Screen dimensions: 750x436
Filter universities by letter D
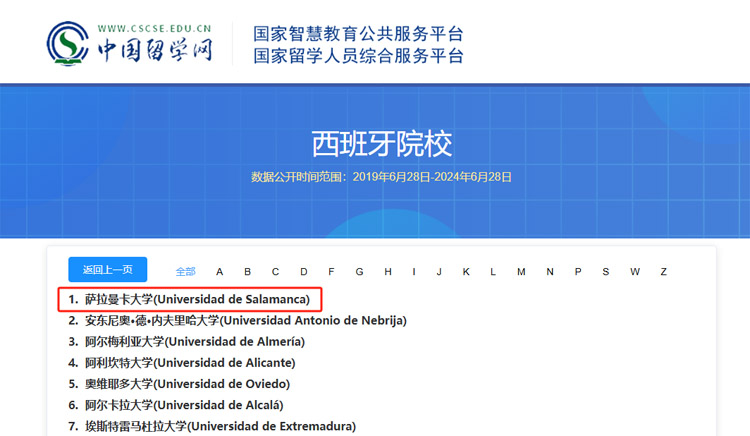[x=304, y=272]
